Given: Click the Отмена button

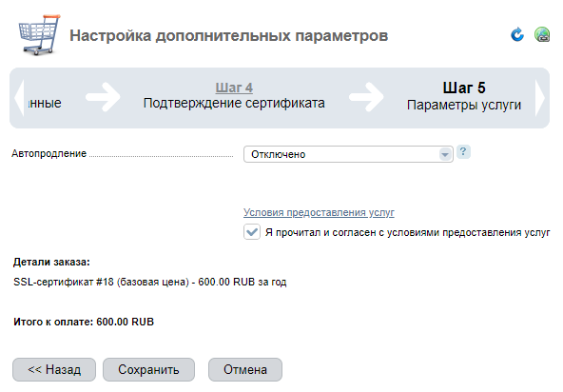Looking at the screenshot, I should coord(245,369).
